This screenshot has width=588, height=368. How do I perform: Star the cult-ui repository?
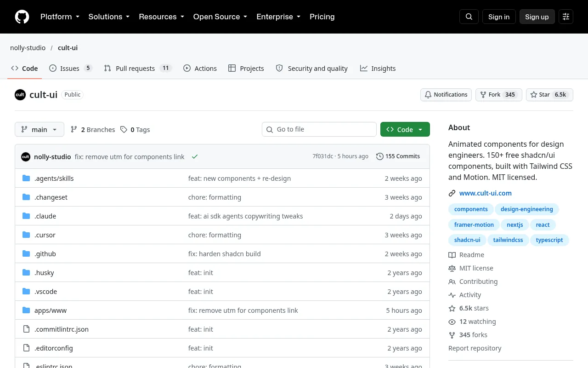549,95
